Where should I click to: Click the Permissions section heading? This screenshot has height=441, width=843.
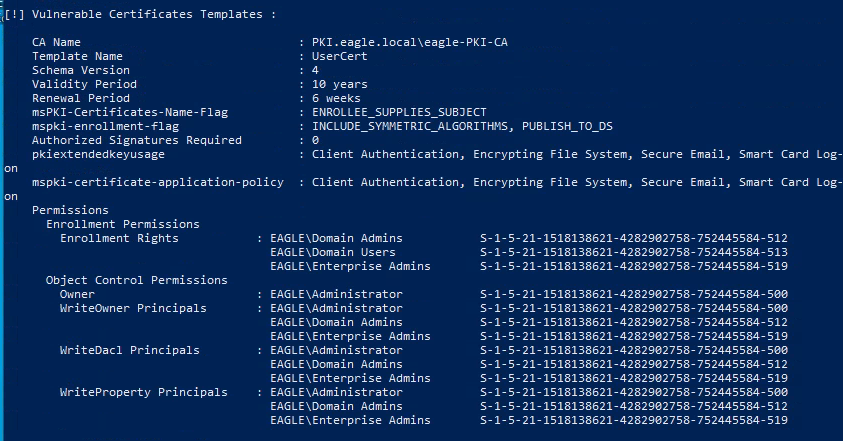click(x=70, y=210)
